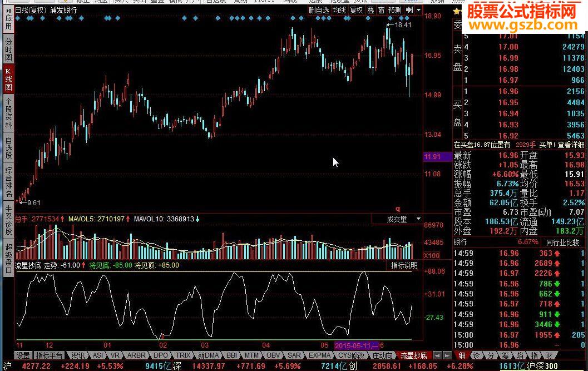Select the ASI indicator tab
Image resolution: width=588 pixels, height=371 pixels.
(x=98, y=355)
